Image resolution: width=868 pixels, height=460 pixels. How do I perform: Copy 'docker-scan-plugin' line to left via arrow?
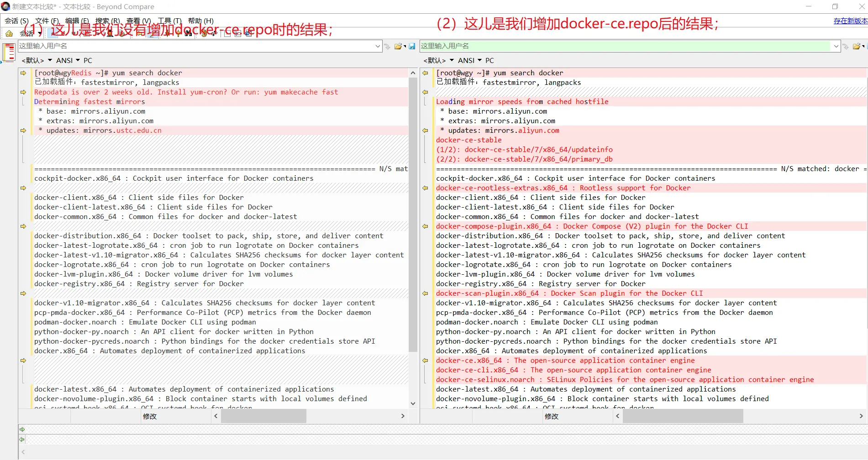pos(425,293)
